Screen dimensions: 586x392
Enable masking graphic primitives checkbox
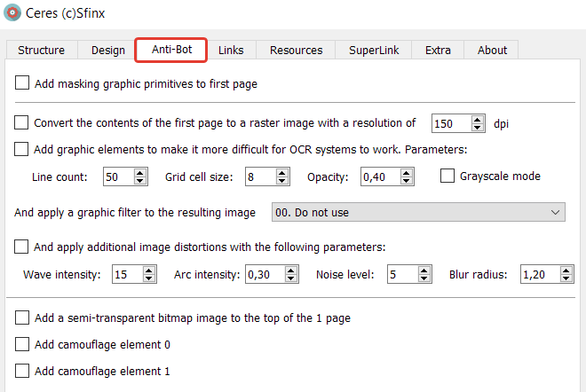[22, 84]
